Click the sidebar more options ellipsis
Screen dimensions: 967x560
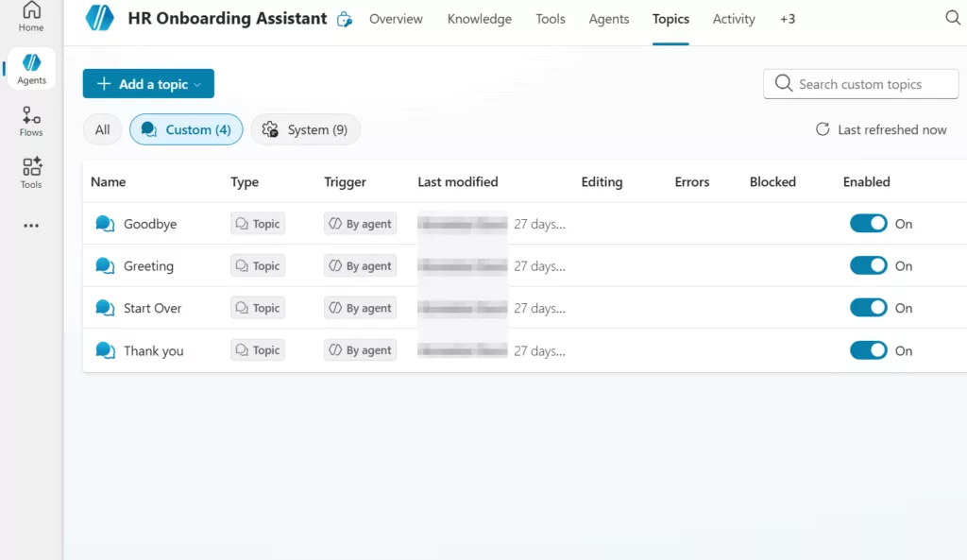pos(31,226)
